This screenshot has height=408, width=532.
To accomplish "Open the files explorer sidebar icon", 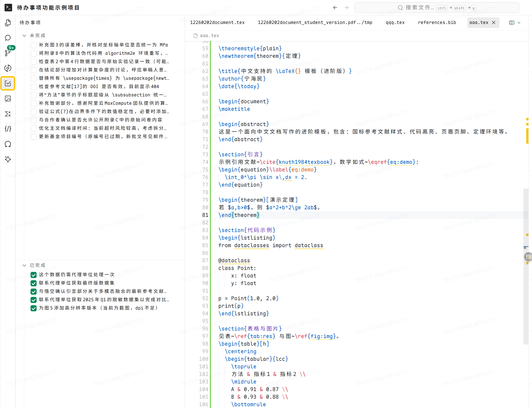I will (x=8, y=23).
